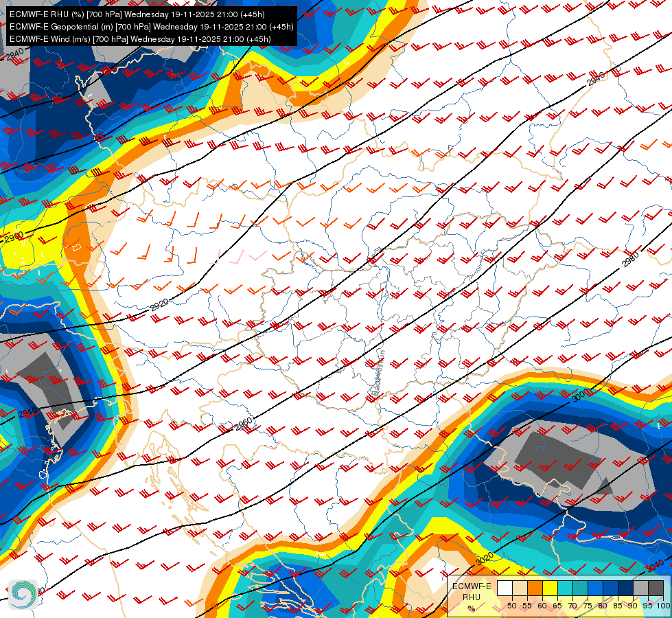The width and height of the screenshot is (672, 618).
Task: Click the beige 50-55 legend swatch
Action: click(x=520, y=588)
